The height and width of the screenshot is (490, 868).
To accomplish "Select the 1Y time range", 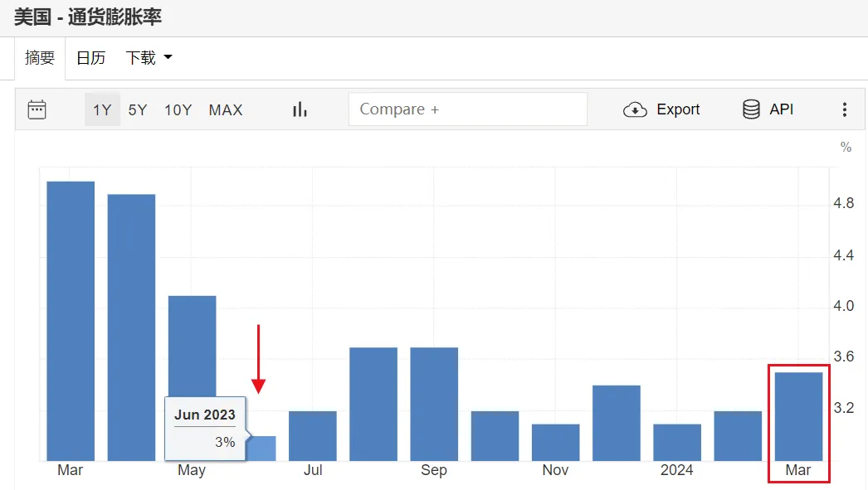I will click(x=102, y=109).
